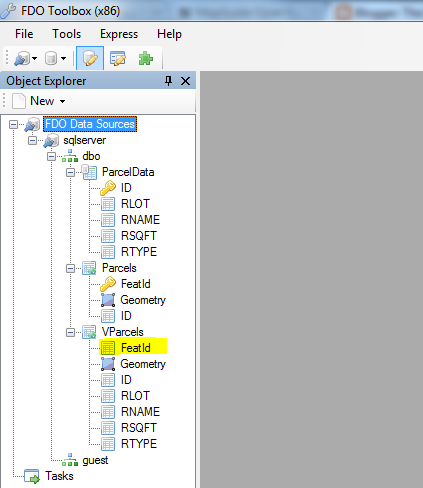
Task: Select the guest schema label
Action: (x=95, y=460)
